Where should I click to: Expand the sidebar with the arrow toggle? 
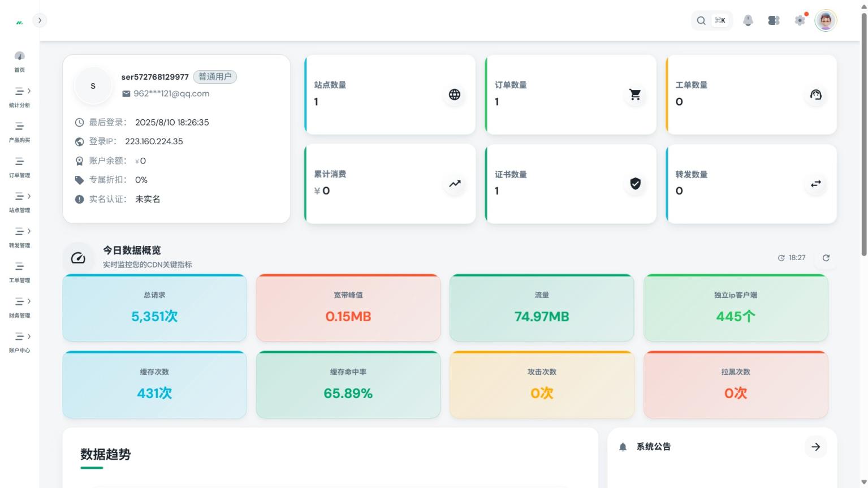40,20
